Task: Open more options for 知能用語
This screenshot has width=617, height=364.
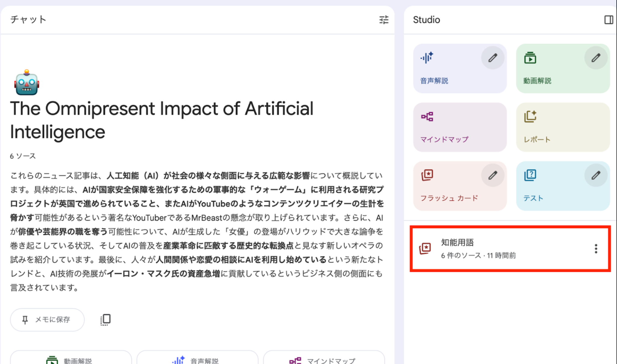Action: [x=596, y=249]
